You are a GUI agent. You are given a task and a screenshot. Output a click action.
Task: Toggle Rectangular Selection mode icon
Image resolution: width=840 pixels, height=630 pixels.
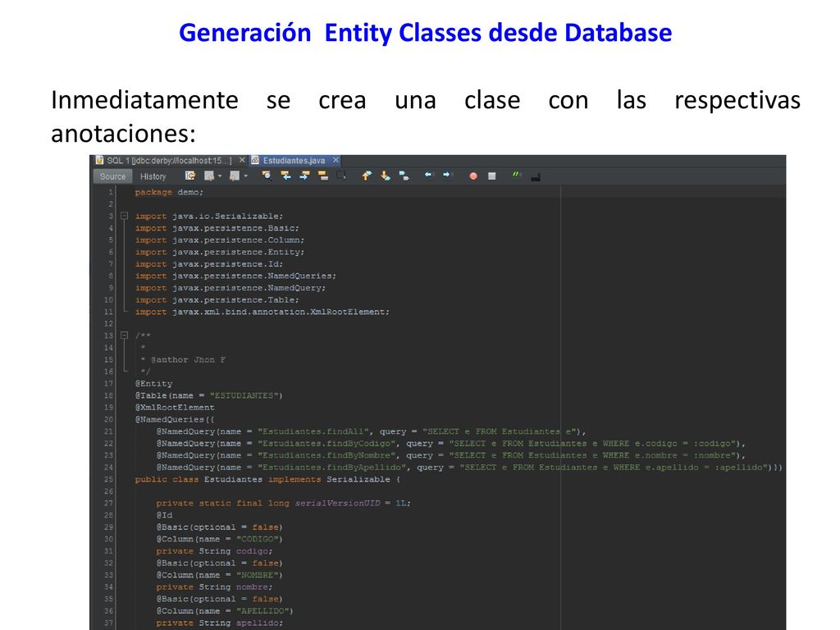point(341,176)
